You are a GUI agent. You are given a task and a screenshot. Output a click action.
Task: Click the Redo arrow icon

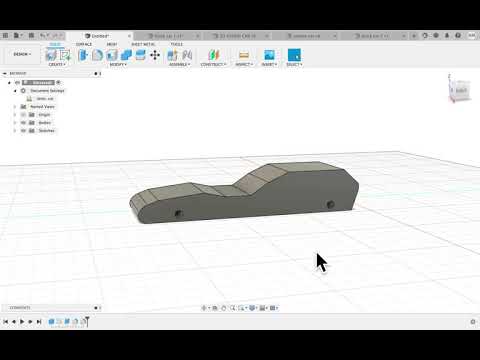click(55, 35)
